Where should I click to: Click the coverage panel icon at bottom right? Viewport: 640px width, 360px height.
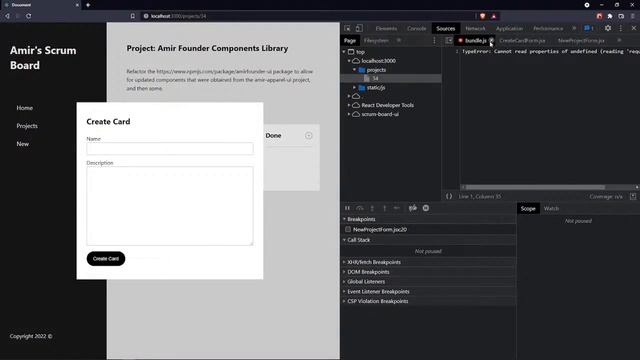(633, 196)
